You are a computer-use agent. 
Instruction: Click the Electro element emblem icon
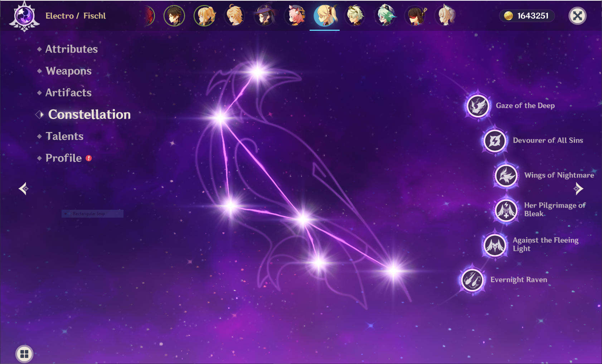tap(24, 16)
